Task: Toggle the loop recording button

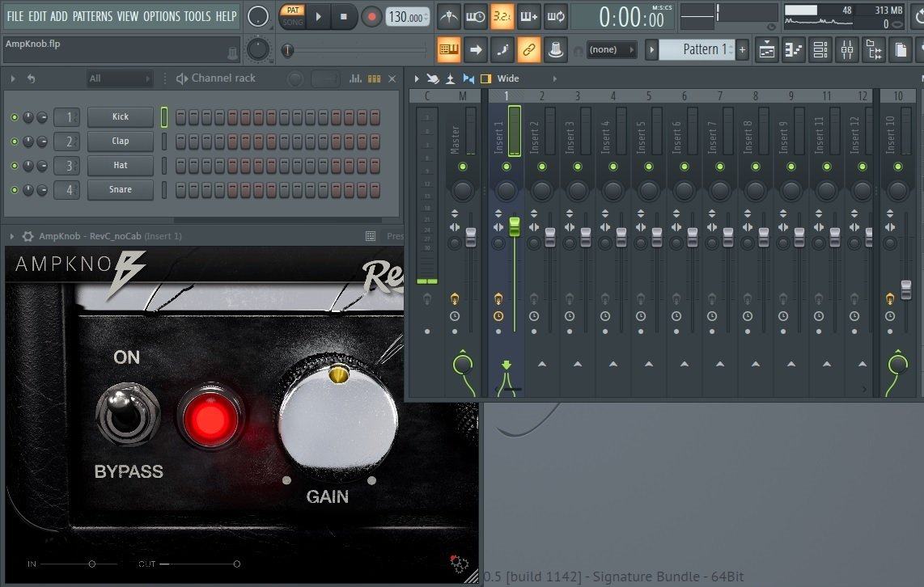Action: point(555,17)
